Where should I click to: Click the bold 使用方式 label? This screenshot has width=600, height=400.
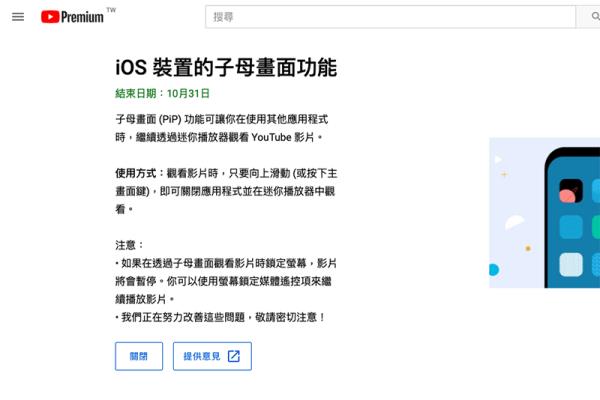pyautogui.click(x=136, y=173)
